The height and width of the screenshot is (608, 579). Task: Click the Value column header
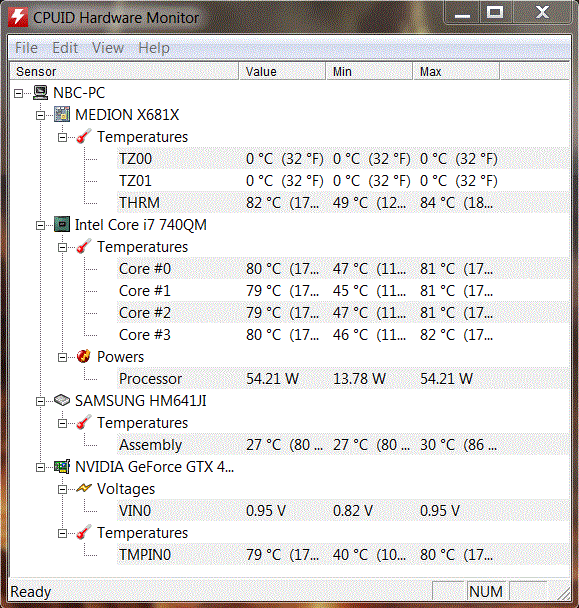[282, 71]
